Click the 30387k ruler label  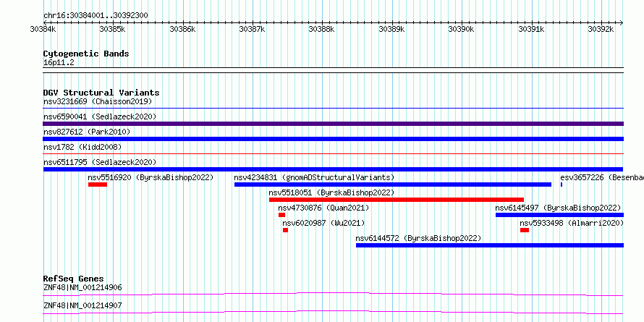[x=253, y=29]
